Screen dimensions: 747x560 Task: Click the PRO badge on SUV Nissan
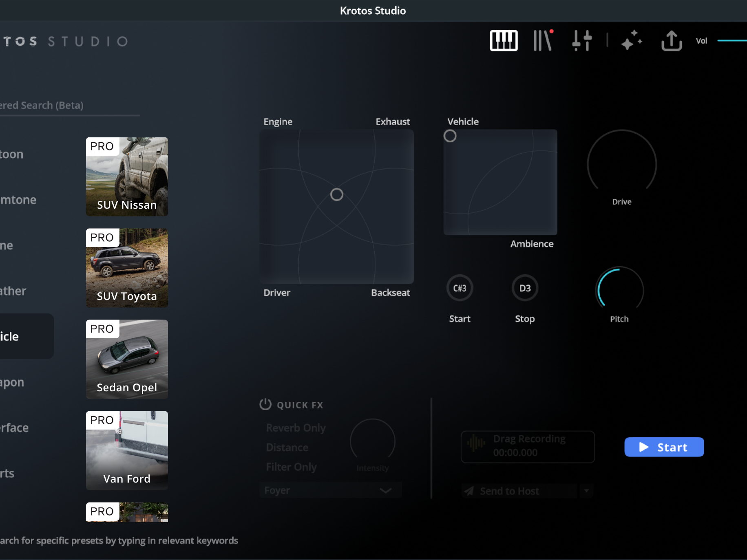click(102, 146)
